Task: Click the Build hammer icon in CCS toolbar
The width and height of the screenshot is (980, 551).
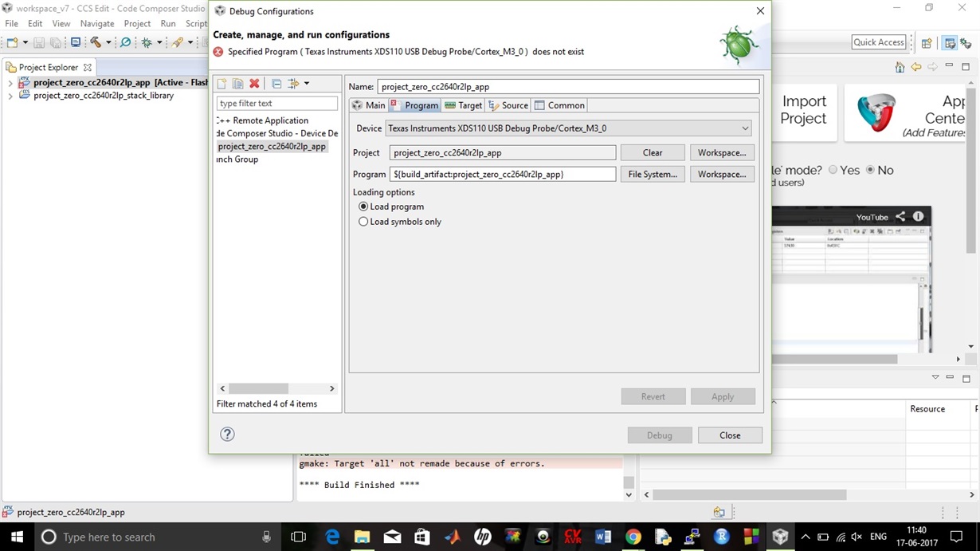Action: point(96,42)
